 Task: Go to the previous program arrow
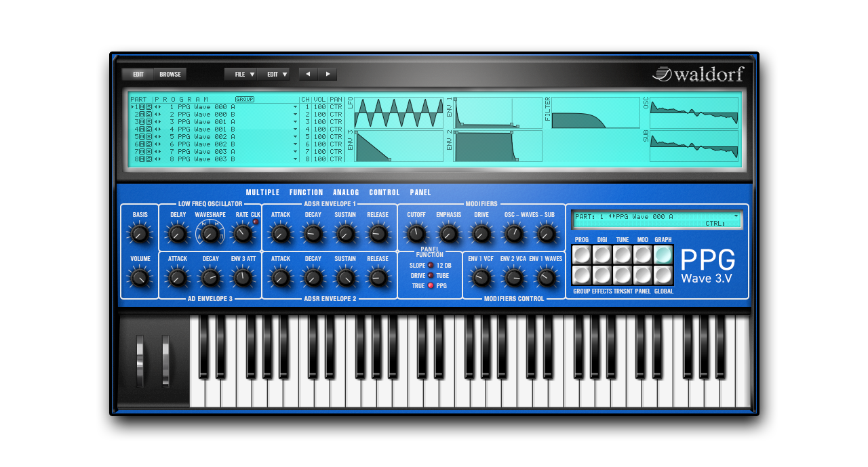(309, 75)
